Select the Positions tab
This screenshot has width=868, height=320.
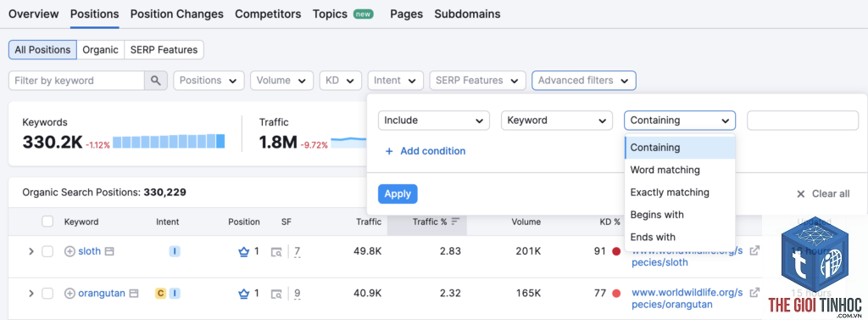click(x=95, y=14)
